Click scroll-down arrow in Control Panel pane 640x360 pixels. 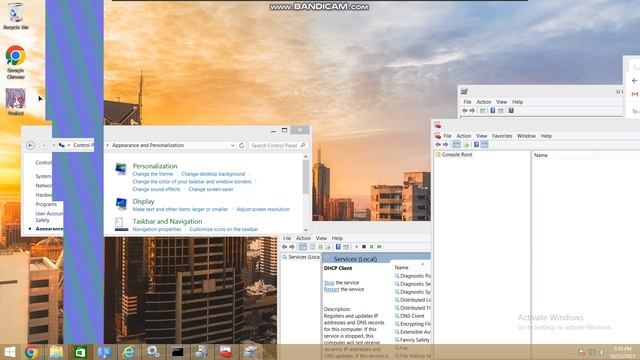point(306,230)
